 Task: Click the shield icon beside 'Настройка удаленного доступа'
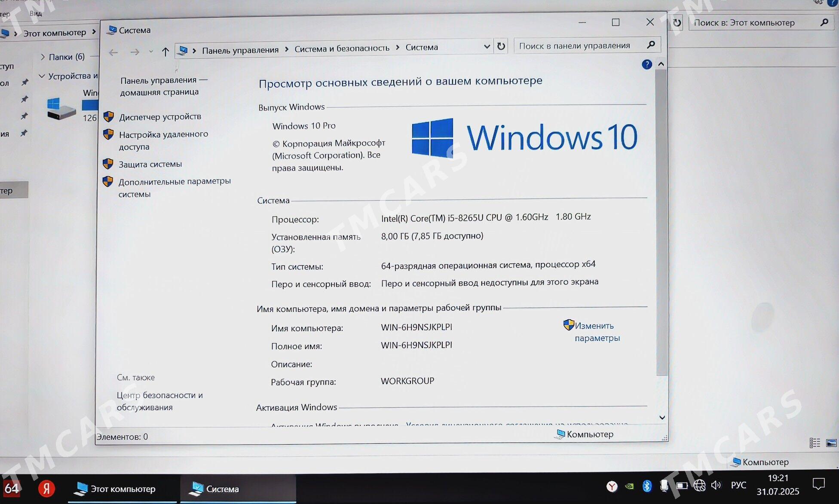pyautogui.click(x=108, y=134)
